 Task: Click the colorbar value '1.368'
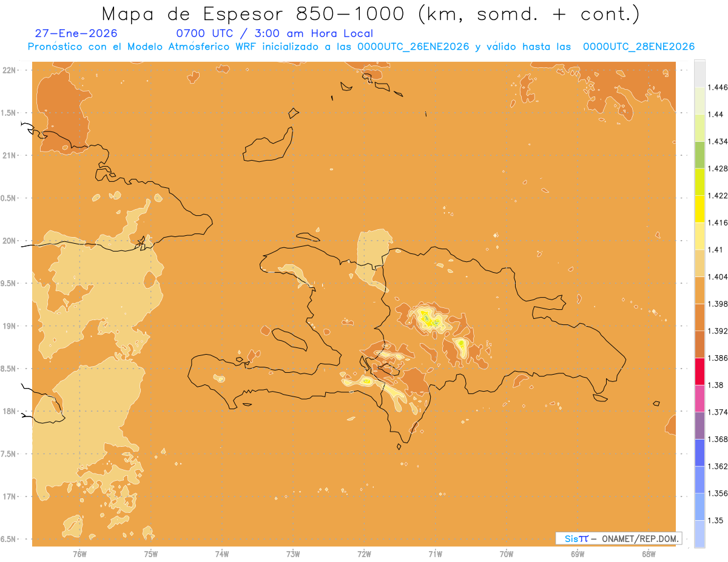717,439
